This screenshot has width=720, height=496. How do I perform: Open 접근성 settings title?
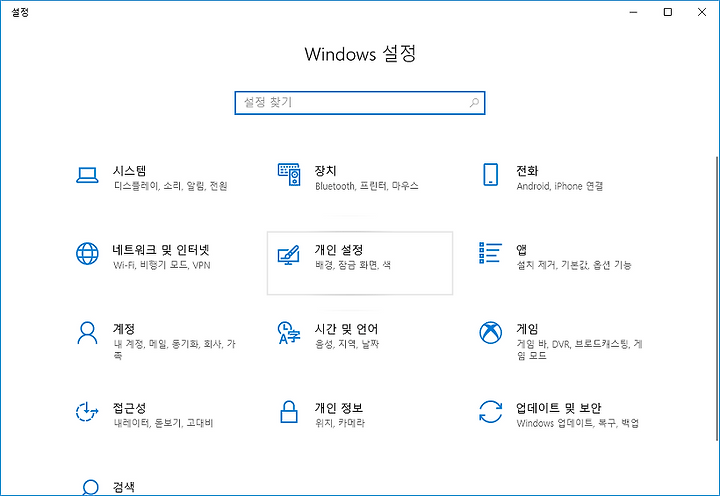coord(129,408)
